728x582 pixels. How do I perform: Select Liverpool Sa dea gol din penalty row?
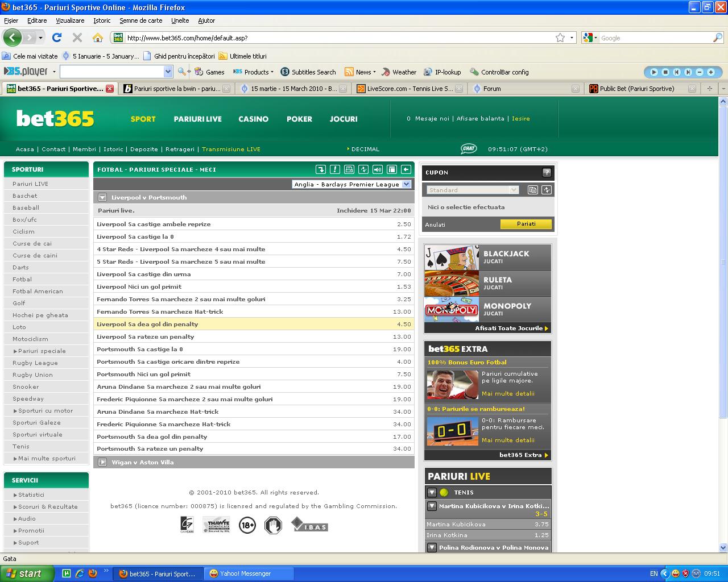pos(254,324)
